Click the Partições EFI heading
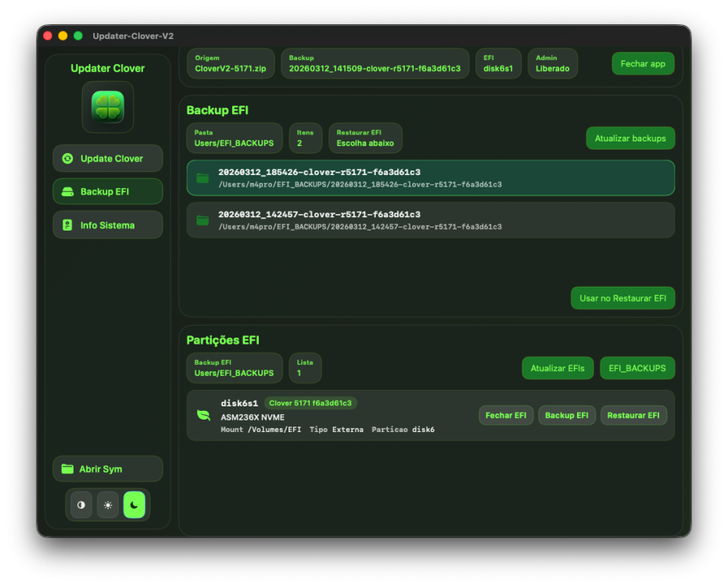Viewport: 728px width, 586px height. point(223,340)
